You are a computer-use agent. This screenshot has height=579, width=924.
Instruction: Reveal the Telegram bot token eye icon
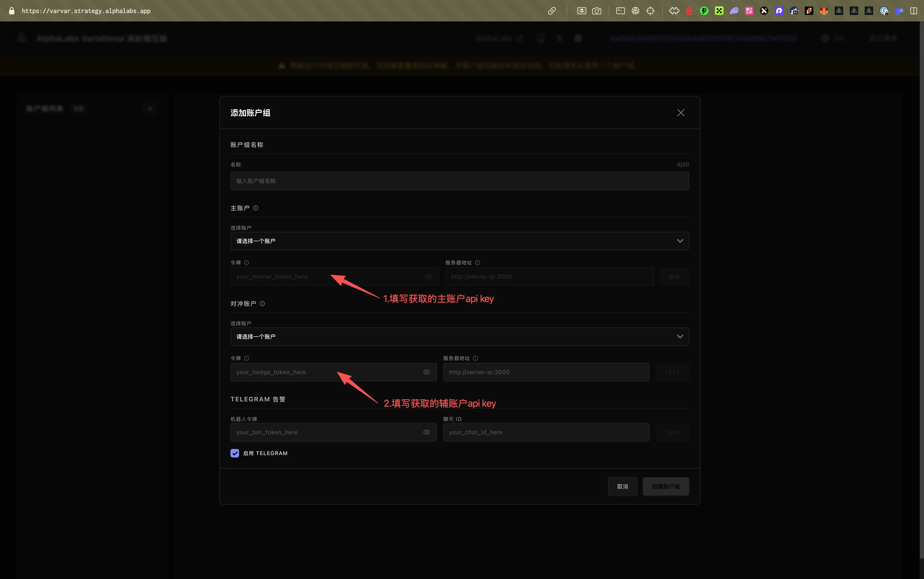426,432
